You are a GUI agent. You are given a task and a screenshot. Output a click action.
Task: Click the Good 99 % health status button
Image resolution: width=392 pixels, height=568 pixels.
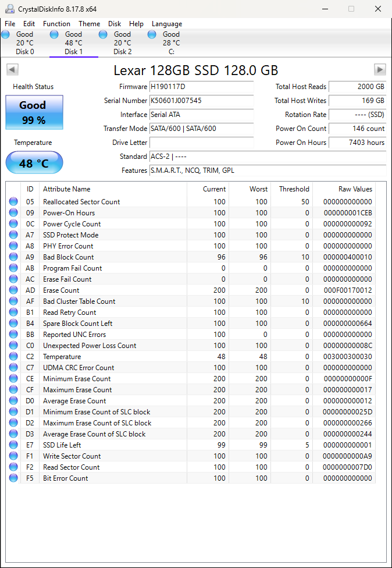pos(34,112)
